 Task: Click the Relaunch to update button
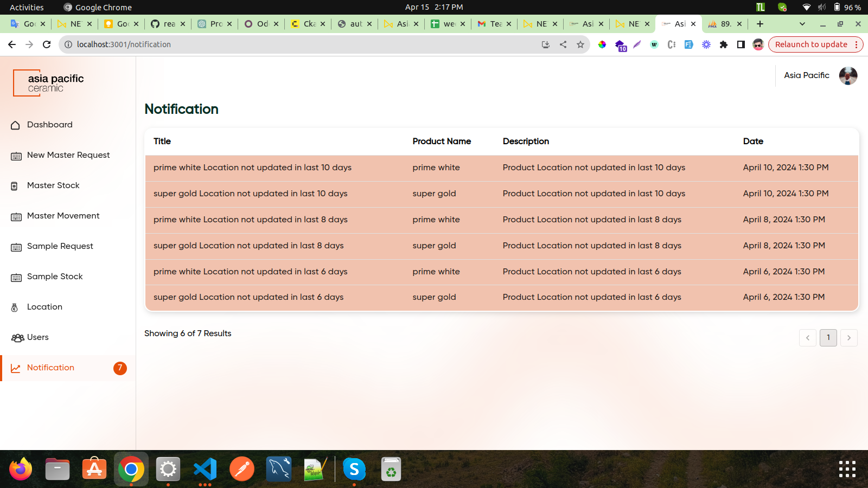811,44
